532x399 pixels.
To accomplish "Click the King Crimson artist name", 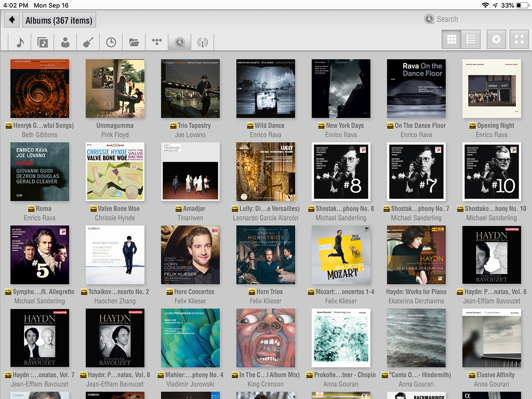I will click(266, 384).
